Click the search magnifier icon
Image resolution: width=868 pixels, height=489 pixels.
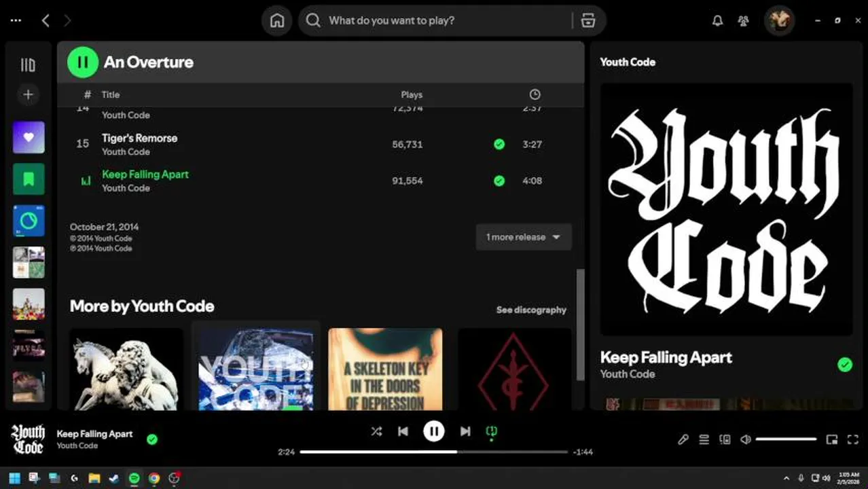[x=313, y=20]
